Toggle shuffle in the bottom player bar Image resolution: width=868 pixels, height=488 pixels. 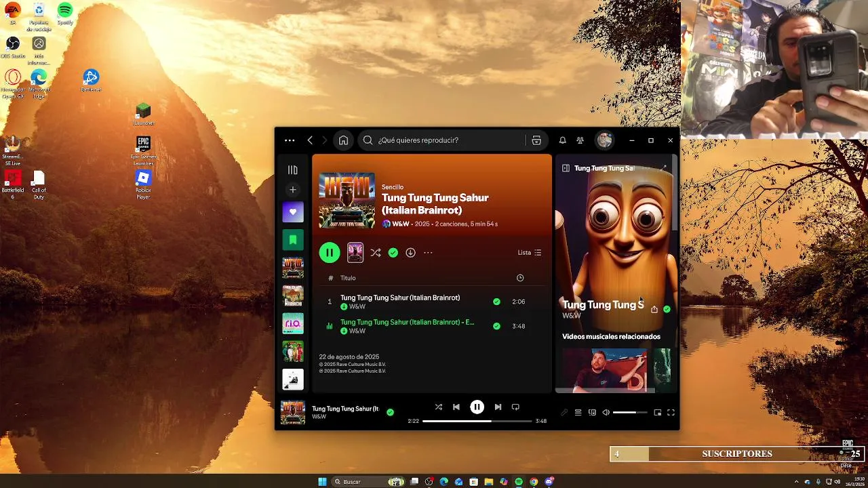(x=438, y=407)
